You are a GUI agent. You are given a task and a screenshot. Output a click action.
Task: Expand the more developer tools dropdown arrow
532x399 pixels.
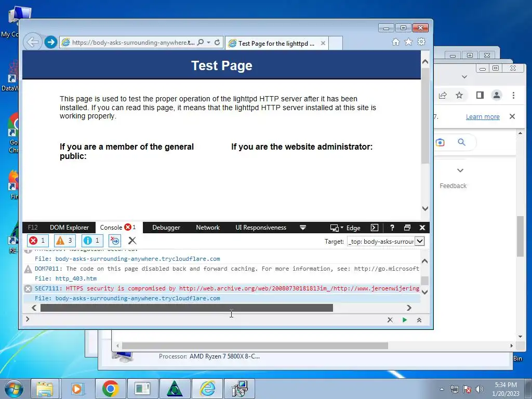click(x=303, y=228)
